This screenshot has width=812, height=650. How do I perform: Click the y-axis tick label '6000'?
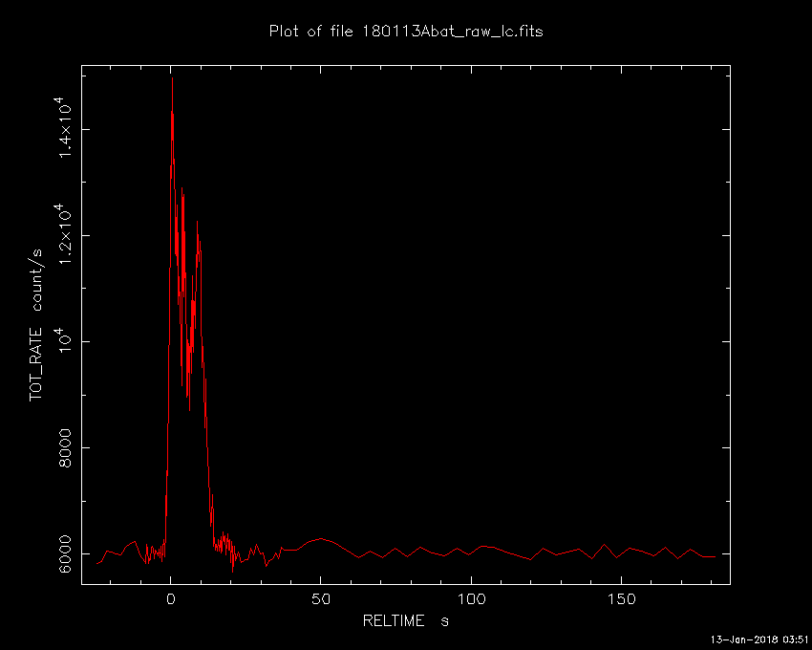click(65, 554)
